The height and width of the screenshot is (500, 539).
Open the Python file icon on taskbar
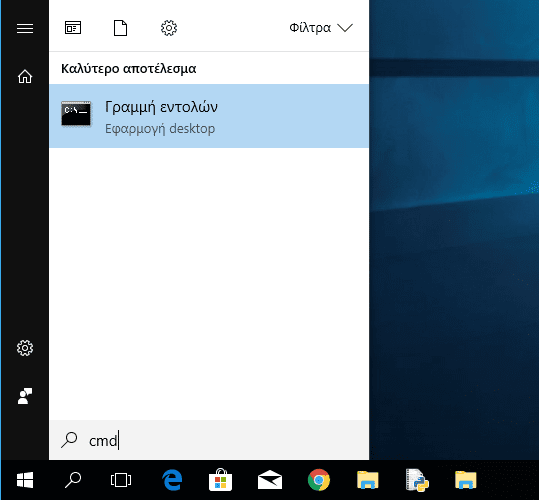[417, 480]
